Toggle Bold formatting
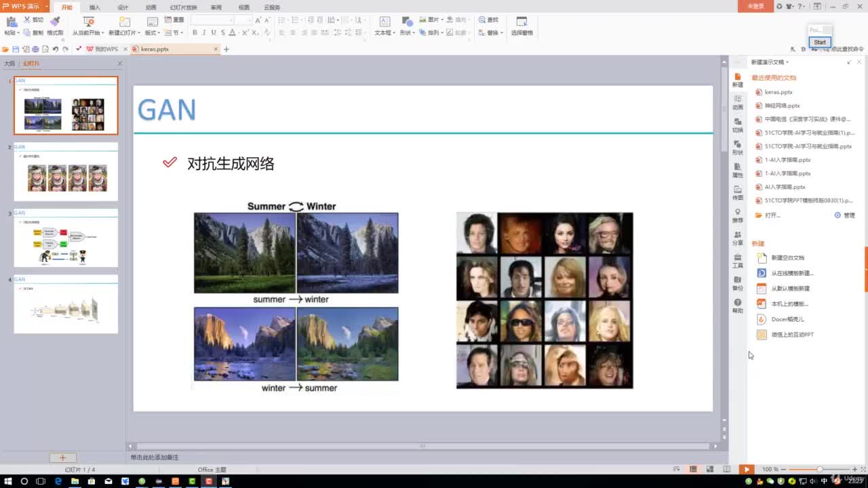This screenshot has width=868, height=488. tap(195, 33)
